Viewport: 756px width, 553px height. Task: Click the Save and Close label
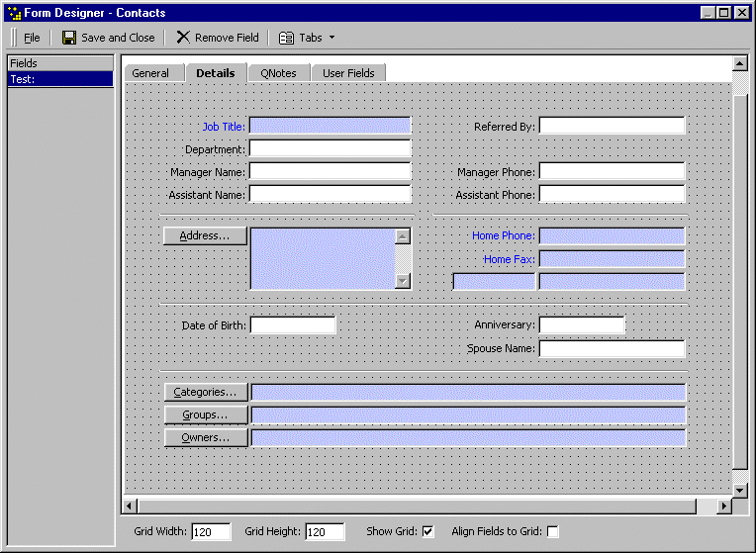click(x=118, y=38)
